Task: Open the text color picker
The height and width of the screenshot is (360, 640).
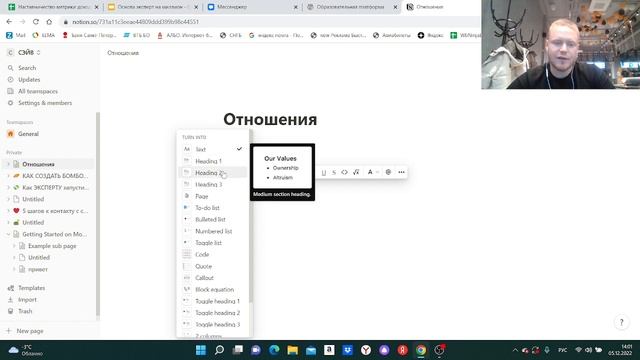Action: [372, 172]
